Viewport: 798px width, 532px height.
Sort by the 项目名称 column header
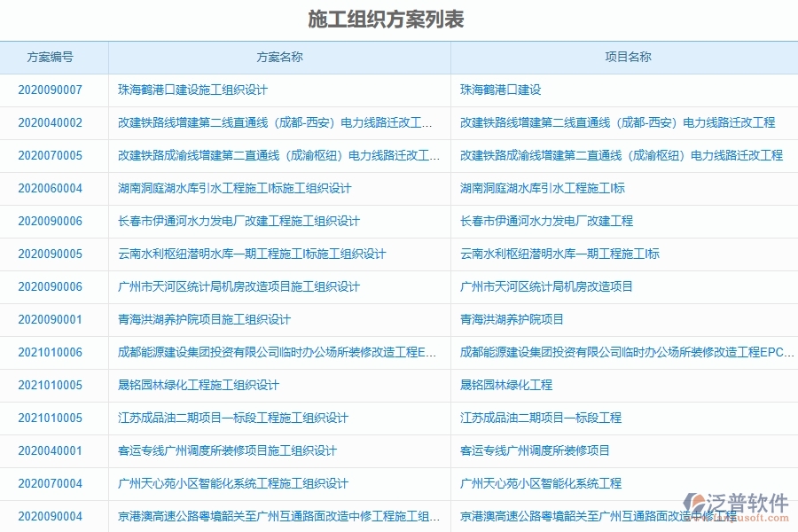[625, 57]
